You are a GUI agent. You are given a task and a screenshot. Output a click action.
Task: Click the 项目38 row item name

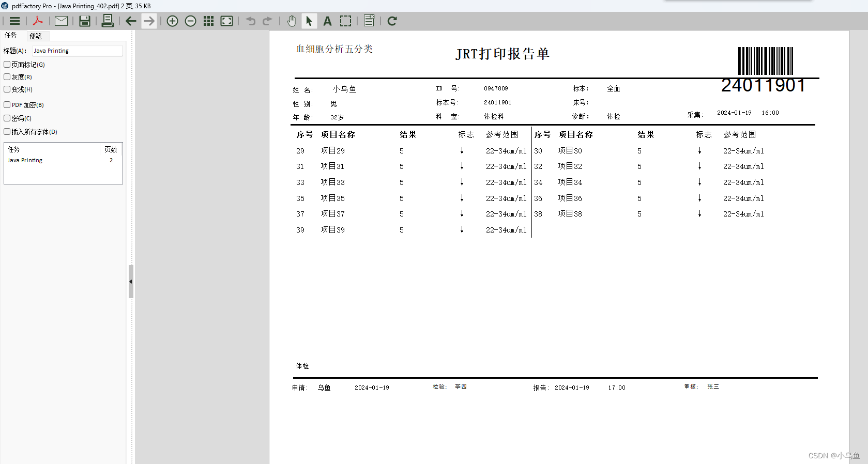[x=570, y=214]
